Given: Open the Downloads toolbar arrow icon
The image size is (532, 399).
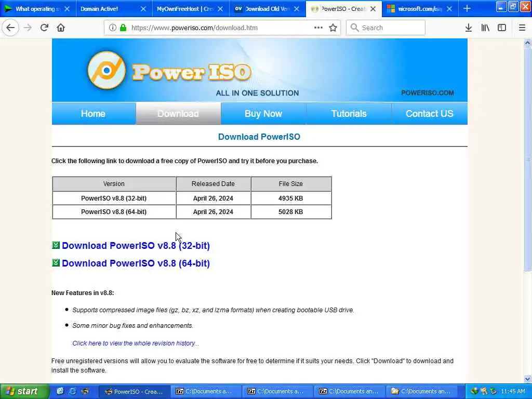Looking at the screenshot, I should pyautogui.click(x=469, y=28).
